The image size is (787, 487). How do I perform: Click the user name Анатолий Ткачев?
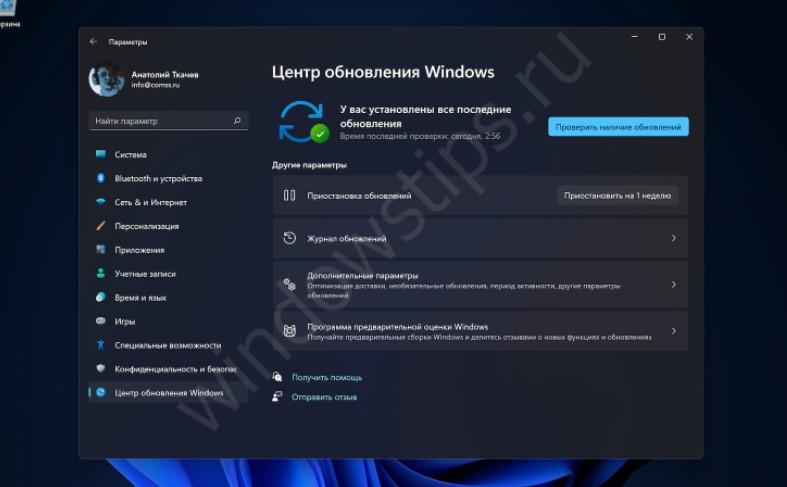pos(165,74)
